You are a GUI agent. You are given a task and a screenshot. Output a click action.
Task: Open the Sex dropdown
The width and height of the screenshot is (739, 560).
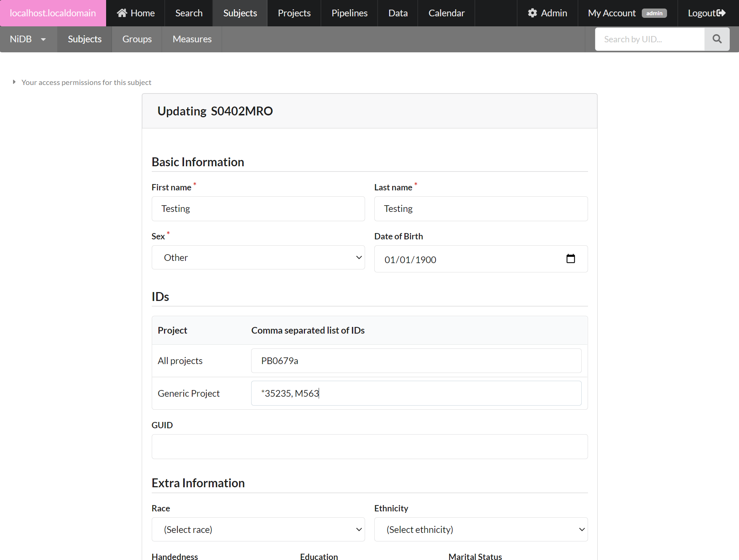click(257, 257)
